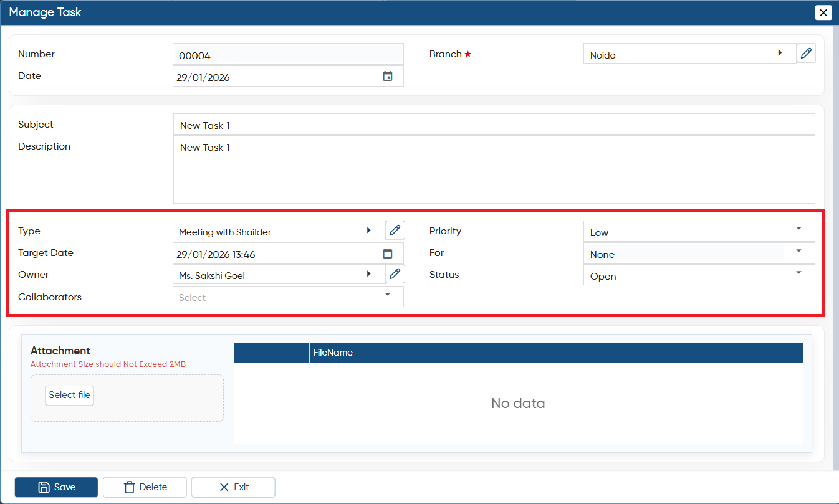Viewport: 839px width, 504px height.
Task: Click into the Subject field
Action: 494,125
